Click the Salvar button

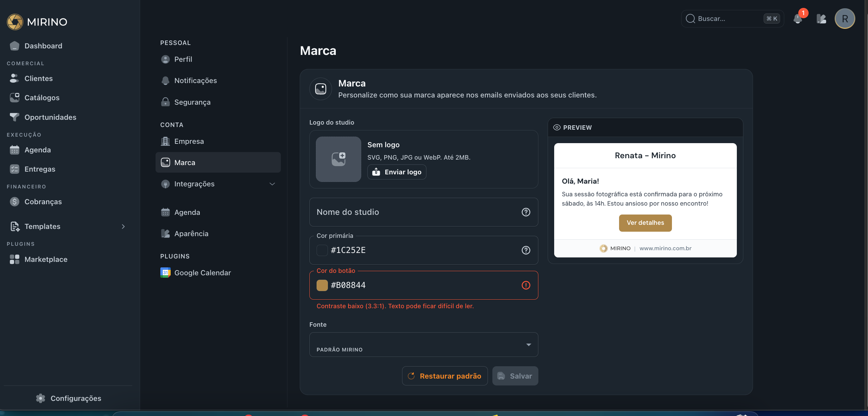coord(515,376)
